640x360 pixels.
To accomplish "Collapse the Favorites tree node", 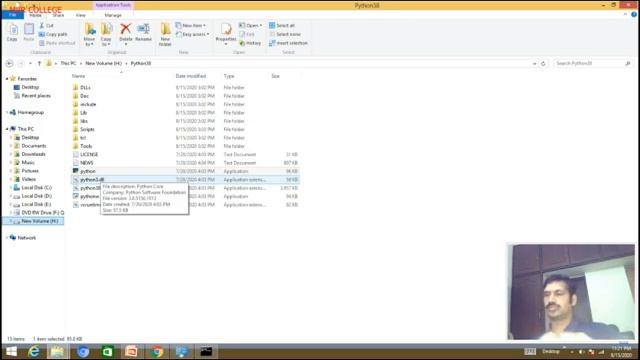I will pyautogui.click(x=7, y=79).
